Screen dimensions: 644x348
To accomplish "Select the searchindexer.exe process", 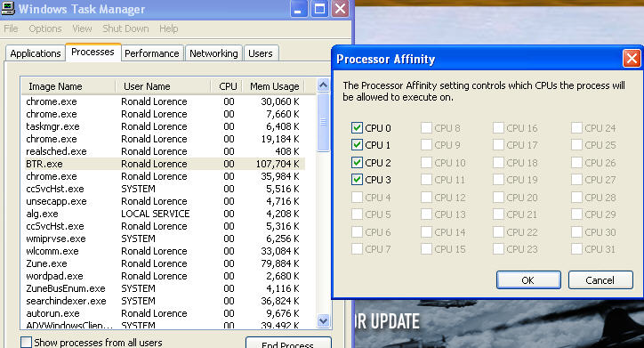I will pos(66,301).
